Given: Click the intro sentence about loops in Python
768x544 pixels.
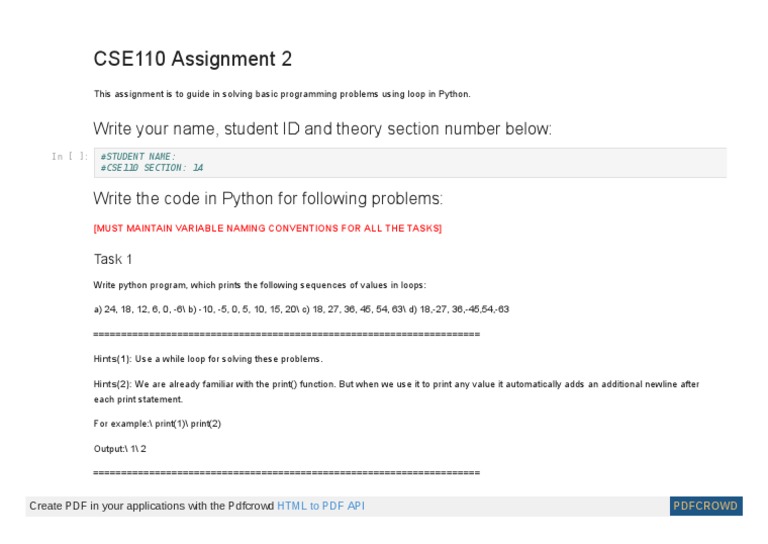Looking at the screenshot, I should click(x=281, y=94).
